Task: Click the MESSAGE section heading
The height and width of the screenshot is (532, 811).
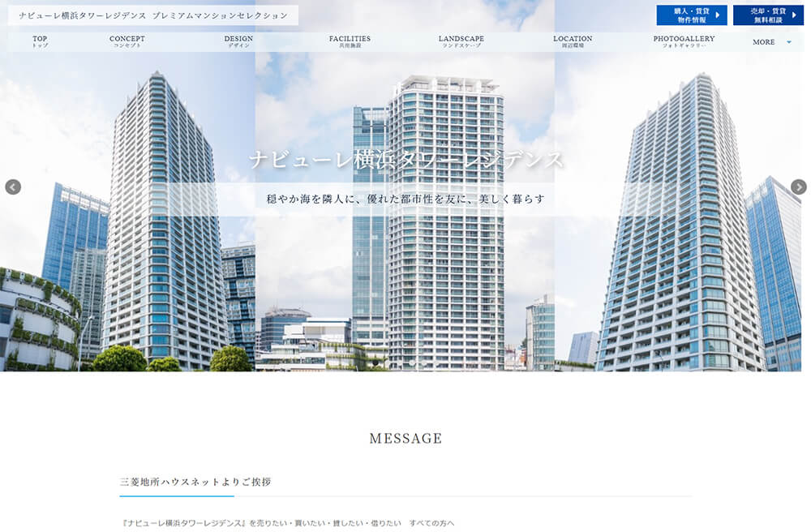Action: 405,439
